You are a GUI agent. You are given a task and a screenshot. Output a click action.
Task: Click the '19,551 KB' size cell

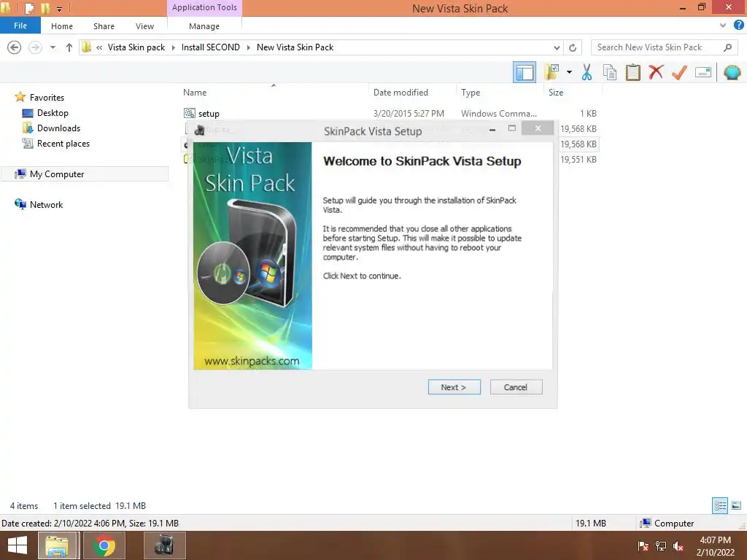click(x=578, y=160)
